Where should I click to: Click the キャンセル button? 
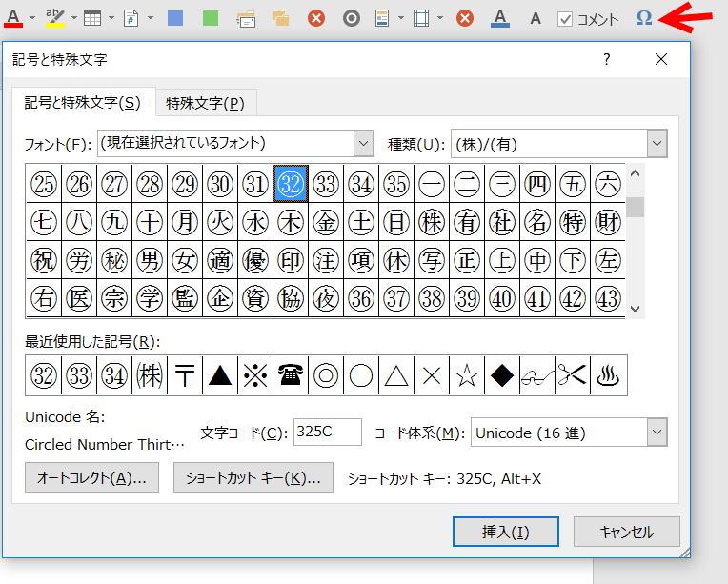[x=626, y=532]
